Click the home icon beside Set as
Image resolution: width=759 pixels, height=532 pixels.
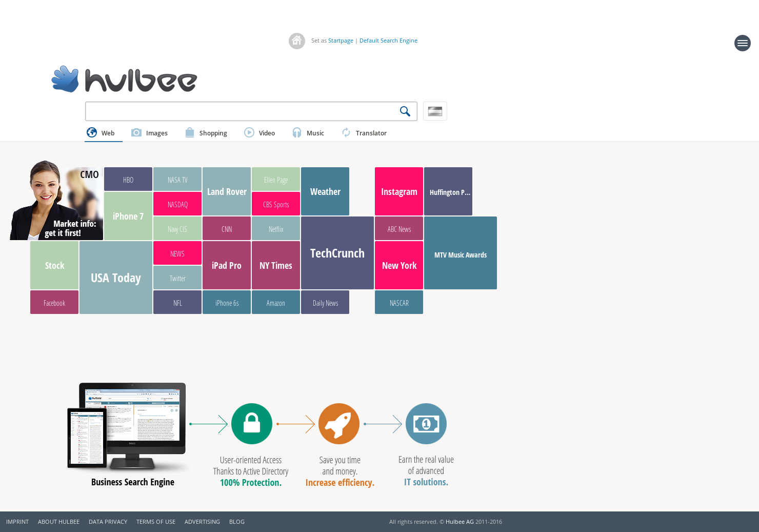pos(297,41)
